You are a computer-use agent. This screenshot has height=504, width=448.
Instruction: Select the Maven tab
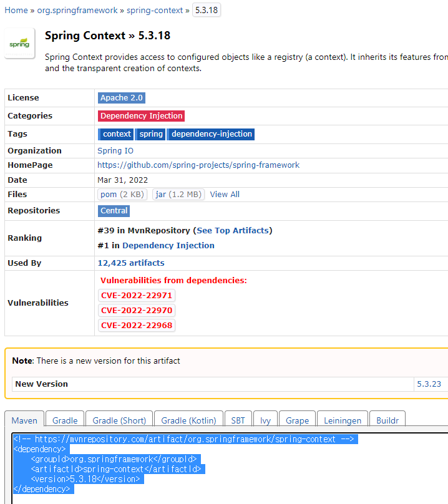click(x=24, y=420)
